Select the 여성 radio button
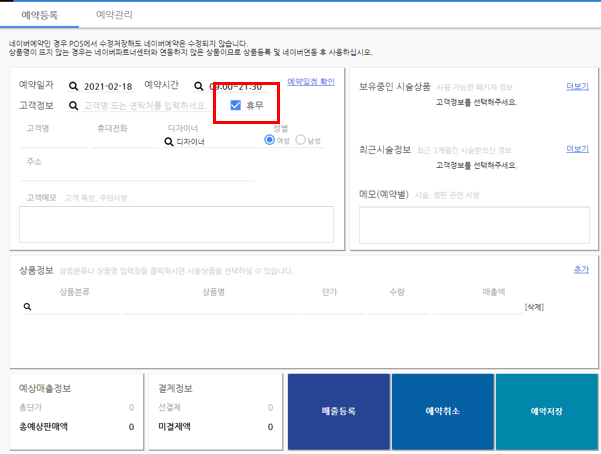The height and width of the screenshot is (454, 601). [x=269, y=140]
